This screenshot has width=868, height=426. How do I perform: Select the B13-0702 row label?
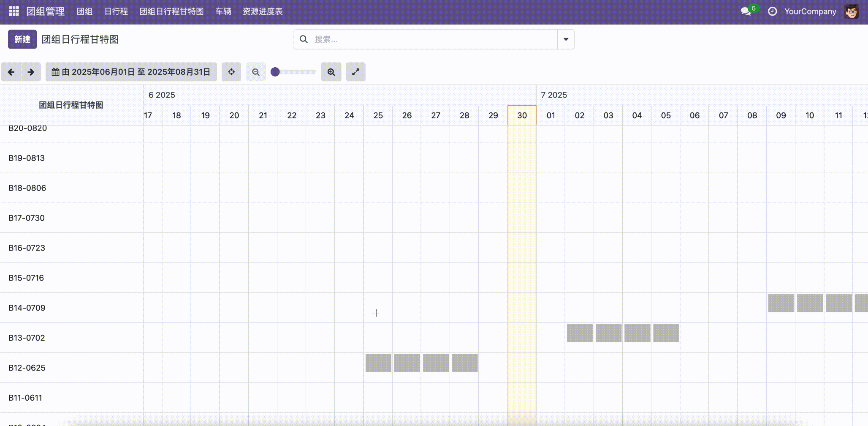pyautogui.click(x=27, y=338)
